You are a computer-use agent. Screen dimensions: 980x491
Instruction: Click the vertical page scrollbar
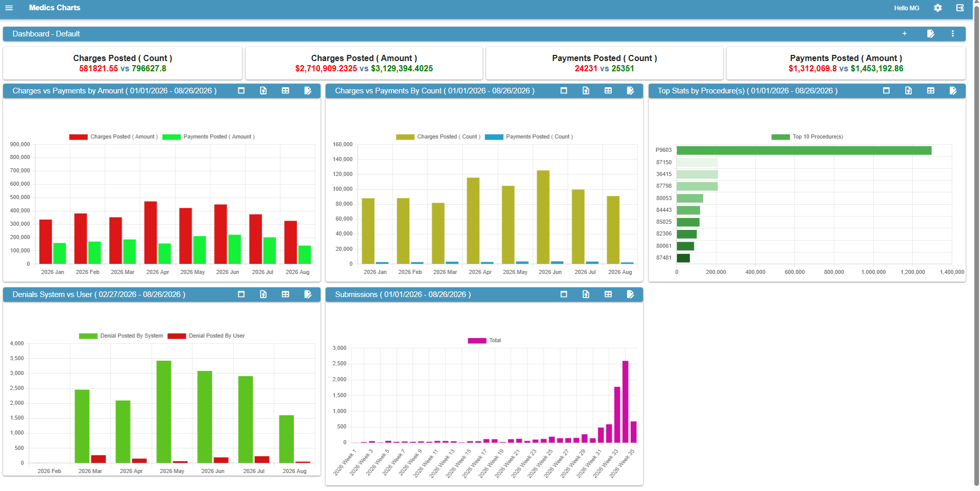[x=976, y=245]
